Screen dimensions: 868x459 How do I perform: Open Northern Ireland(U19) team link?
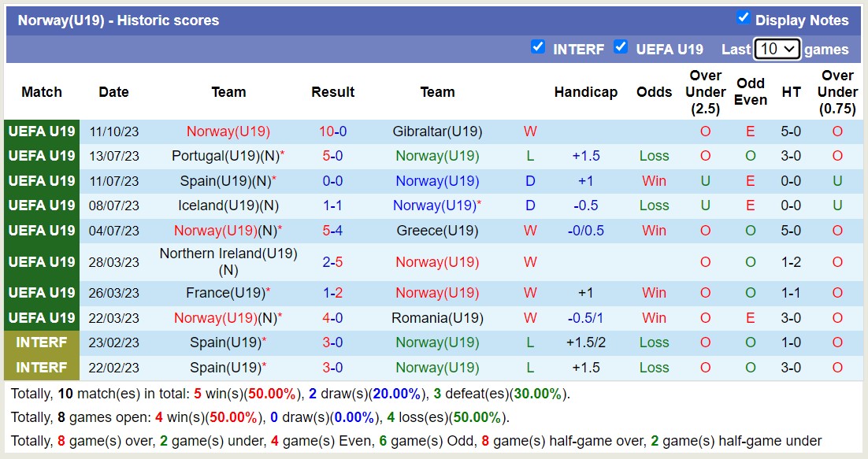(x=228, y=254)
